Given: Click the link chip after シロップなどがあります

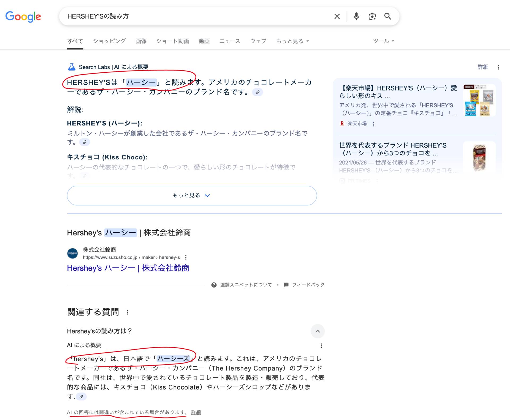Looking at the screenshot, I should point(81,397).
